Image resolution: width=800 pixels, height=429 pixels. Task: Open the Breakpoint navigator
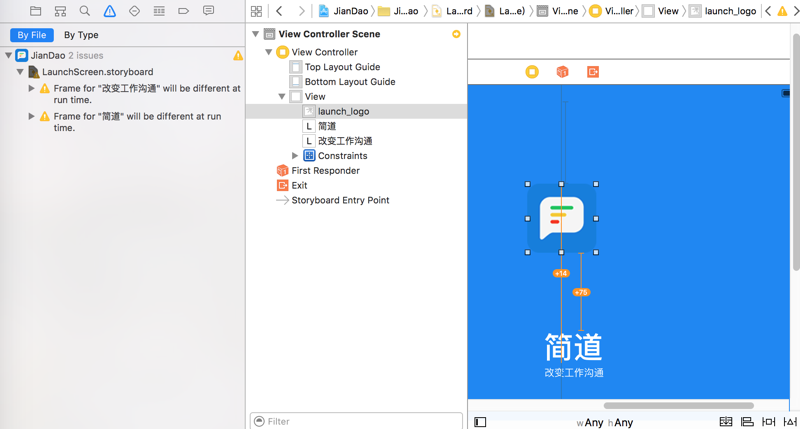click(183, 11)
